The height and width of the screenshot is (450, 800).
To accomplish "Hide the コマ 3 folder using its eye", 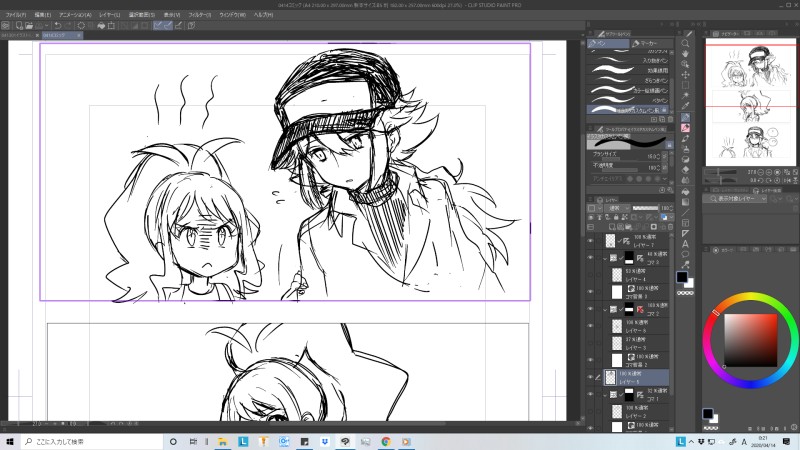I will (x=591, y=258).
